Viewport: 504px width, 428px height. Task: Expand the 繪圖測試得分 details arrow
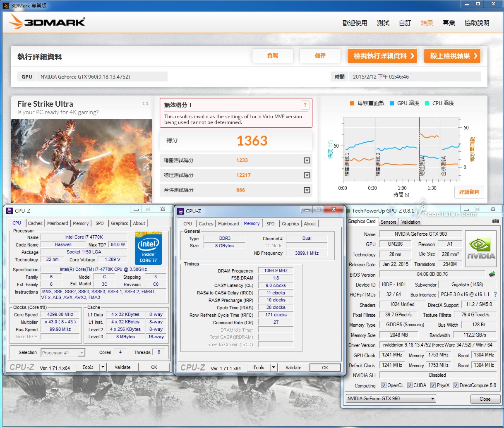pyautogui.click(x=307, y=160)
